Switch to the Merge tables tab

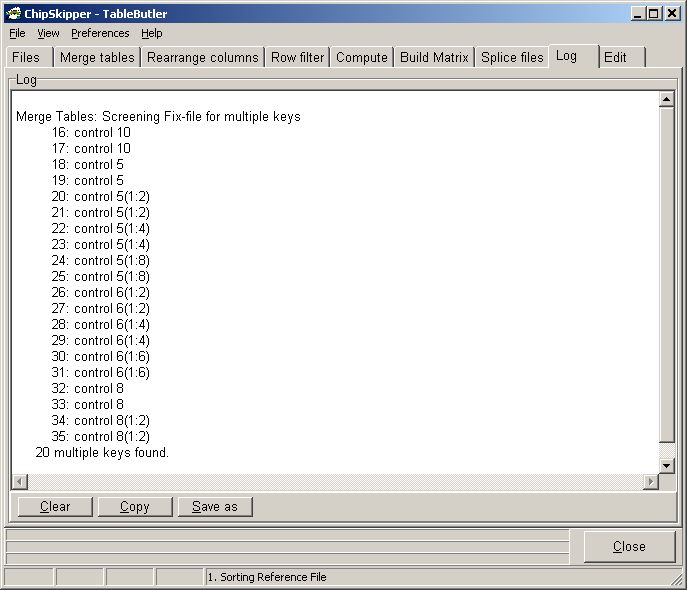pos(97,57)
